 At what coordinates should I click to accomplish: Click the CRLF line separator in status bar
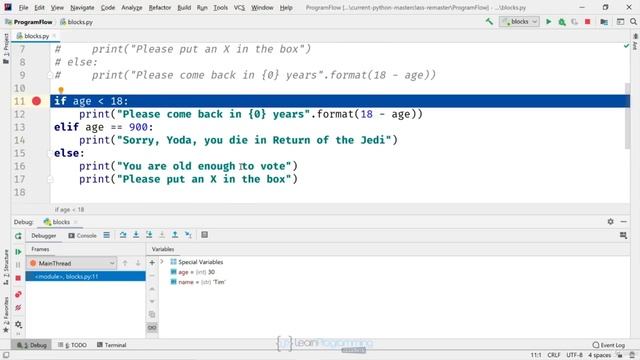click(553, 355)
